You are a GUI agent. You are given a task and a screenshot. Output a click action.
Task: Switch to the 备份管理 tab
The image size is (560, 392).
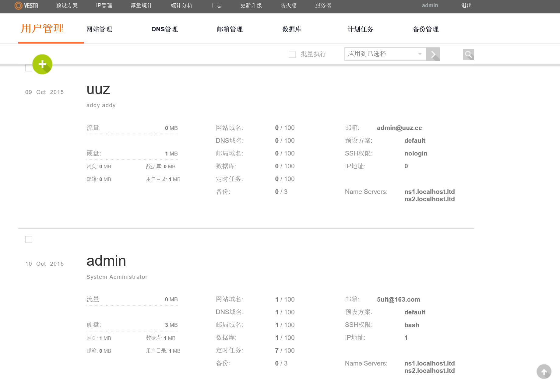point(425,29)
